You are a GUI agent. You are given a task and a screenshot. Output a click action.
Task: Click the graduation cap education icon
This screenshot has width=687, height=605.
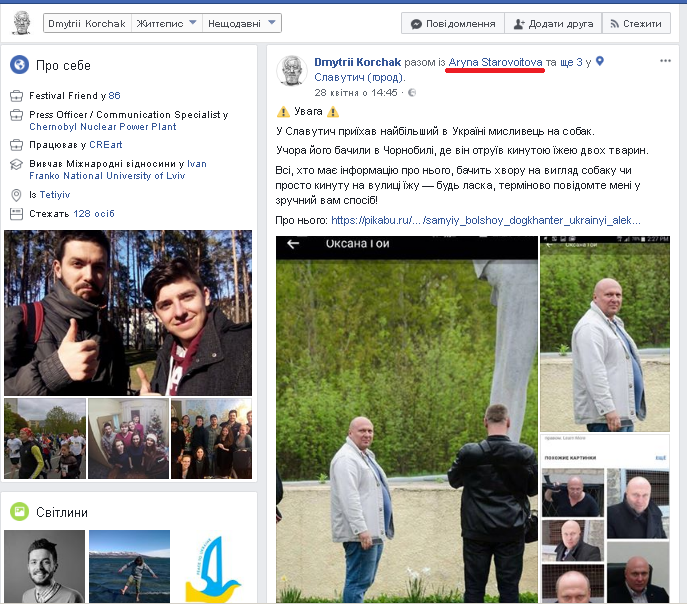16,164
